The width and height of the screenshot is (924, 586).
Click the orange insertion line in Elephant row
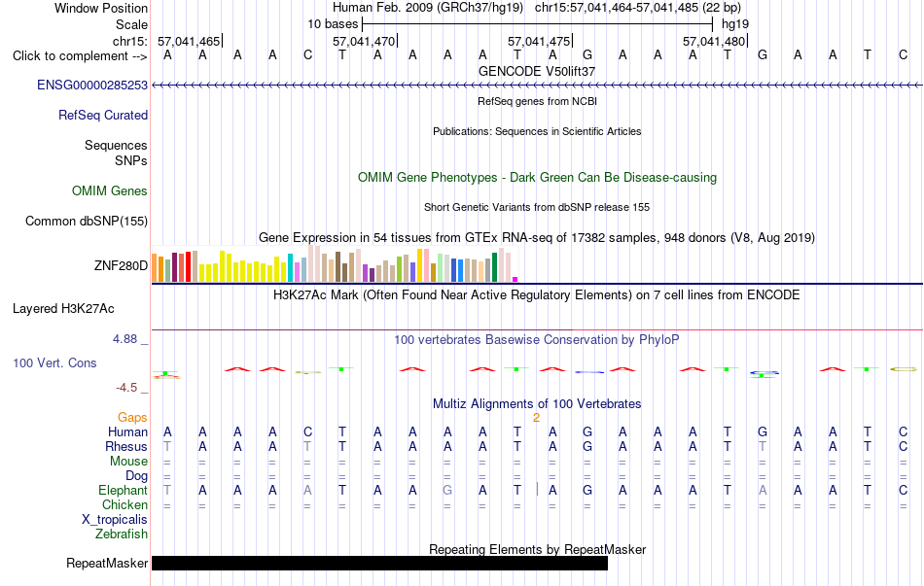(537, 489)
